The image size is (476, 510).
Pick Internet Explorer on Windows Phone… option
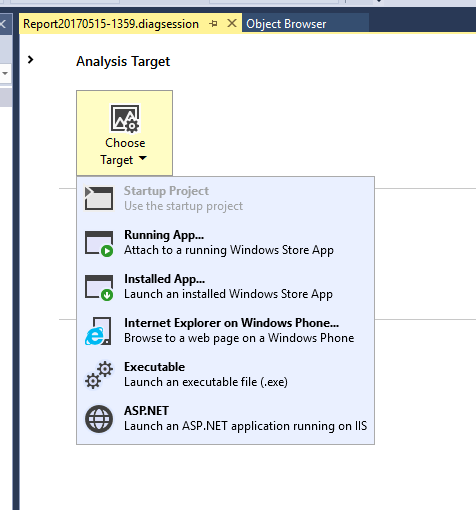225,331
